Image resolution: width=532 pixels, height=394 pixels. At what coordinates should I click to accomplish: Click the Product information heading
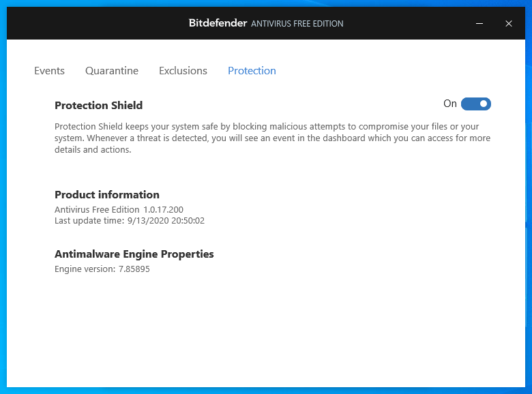107,195
